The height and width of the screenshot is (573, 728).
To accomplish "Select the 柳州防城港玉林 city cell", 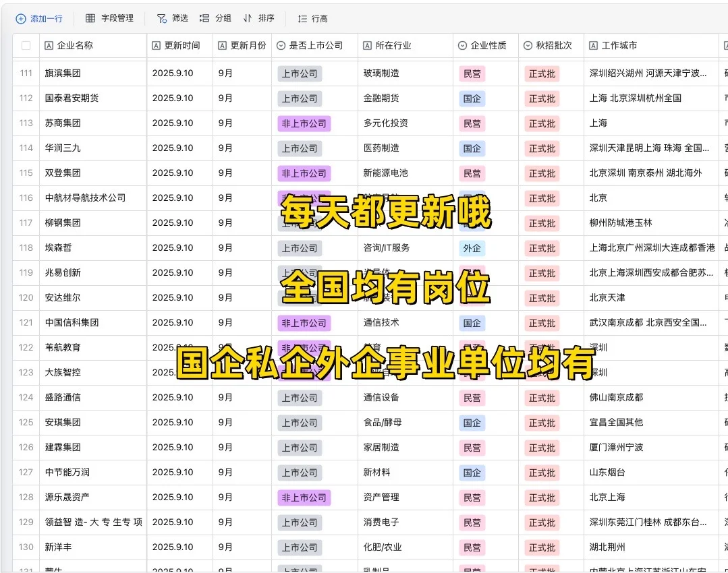I will click(651, 223).
